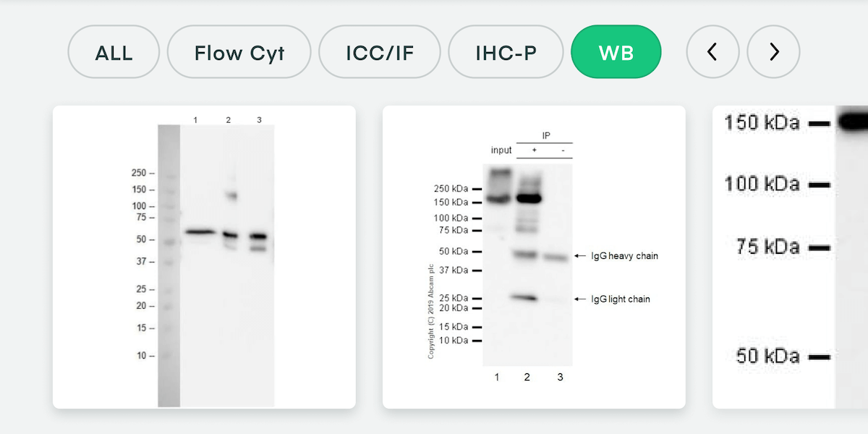Click the large 75 kDa marker label
The width and height of the screenshot is (868, 434).
point(767,247)
